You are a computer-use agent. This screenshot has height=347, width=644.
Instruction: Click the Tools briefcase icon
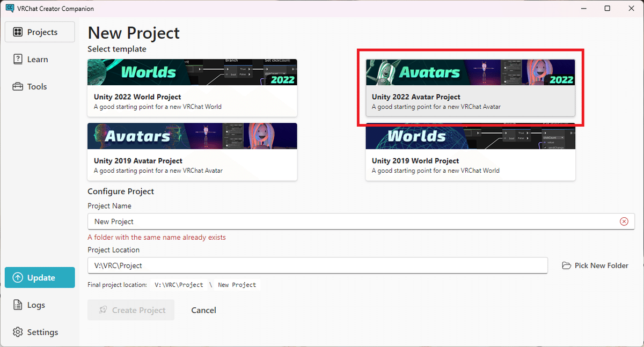18,86
